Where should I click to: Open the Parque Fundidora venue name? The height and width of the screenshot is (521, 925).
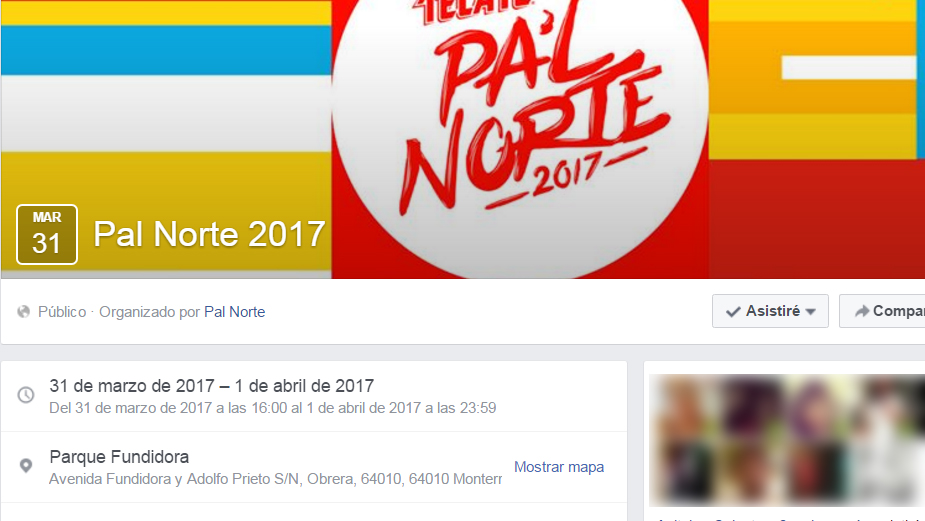(119, 457)
